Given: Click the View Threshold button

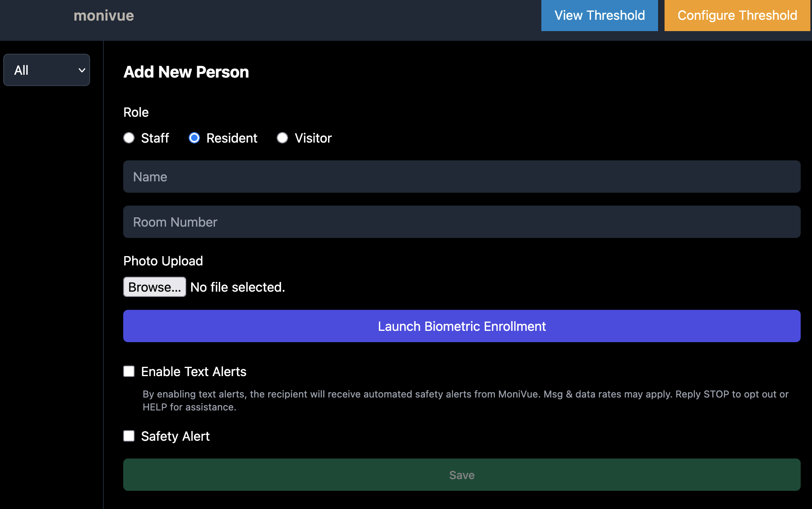Looking at the screenshot, I should point(599,15).
